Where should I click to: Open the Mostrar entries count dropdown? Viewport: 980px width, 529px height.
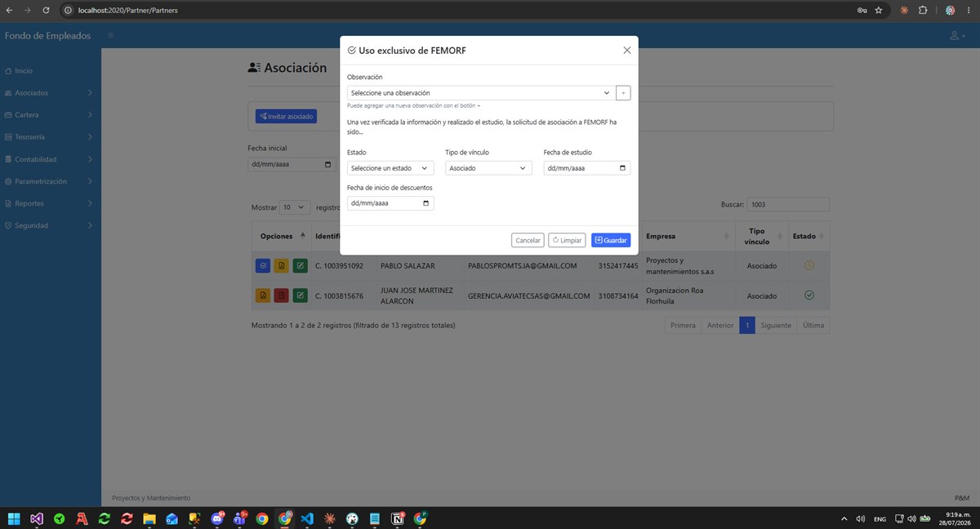[x=295, y=207]
